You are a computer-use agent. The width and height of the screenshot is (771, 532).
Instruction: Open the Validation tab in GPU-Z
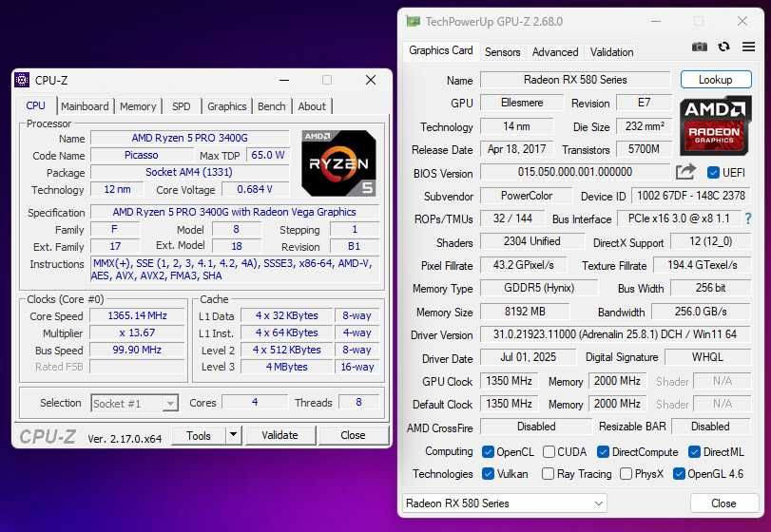[611, 52]
